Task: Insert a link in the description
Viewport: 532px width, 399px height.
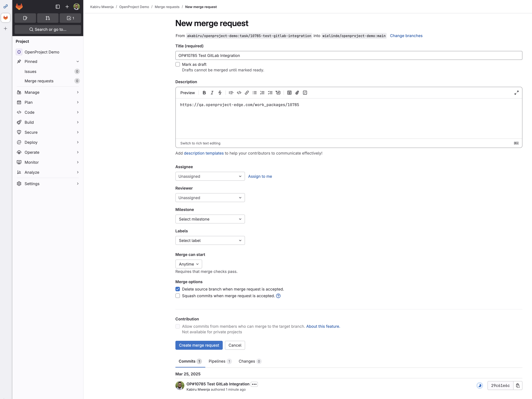Action: [247, 93]
